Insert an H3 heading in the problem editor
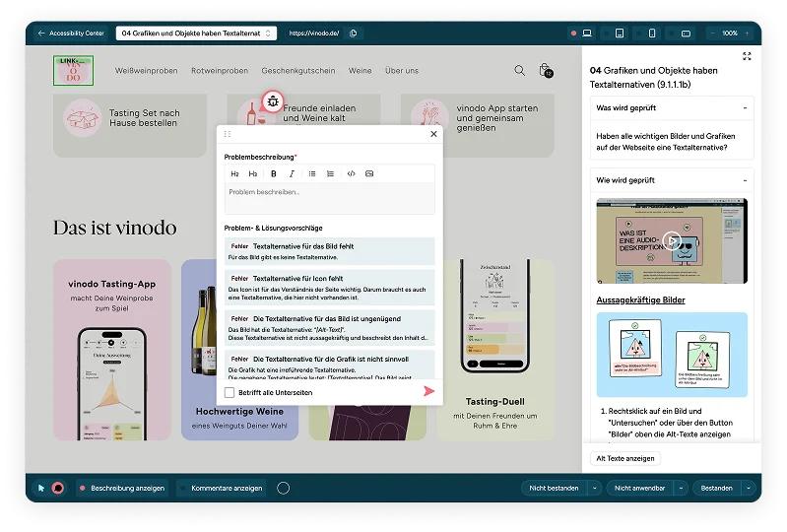Screen dimensions: 787x532 253,173
